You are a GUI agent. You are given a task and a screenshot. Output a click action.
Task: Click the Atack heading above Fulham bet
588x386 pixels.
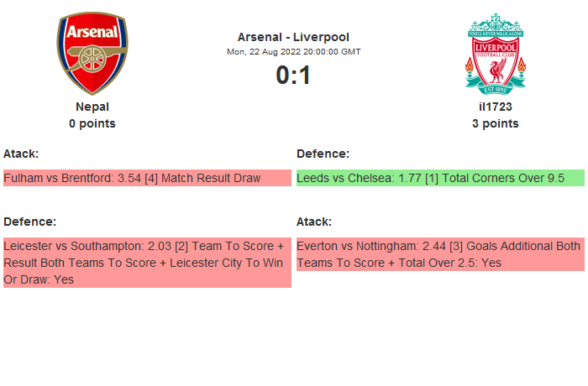21,154
